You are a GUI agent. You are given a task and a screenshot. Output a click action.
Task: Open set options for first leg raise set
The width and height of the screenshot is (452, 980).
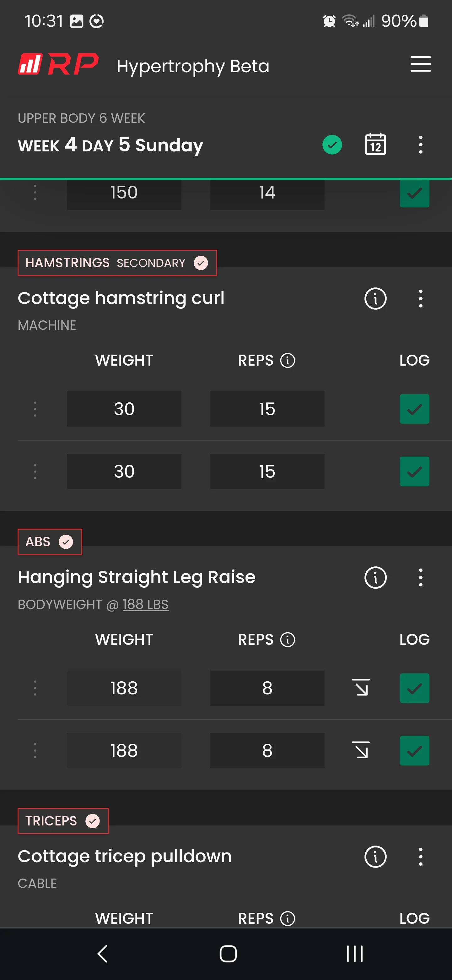pyautogui.click(x=35, y=688)
